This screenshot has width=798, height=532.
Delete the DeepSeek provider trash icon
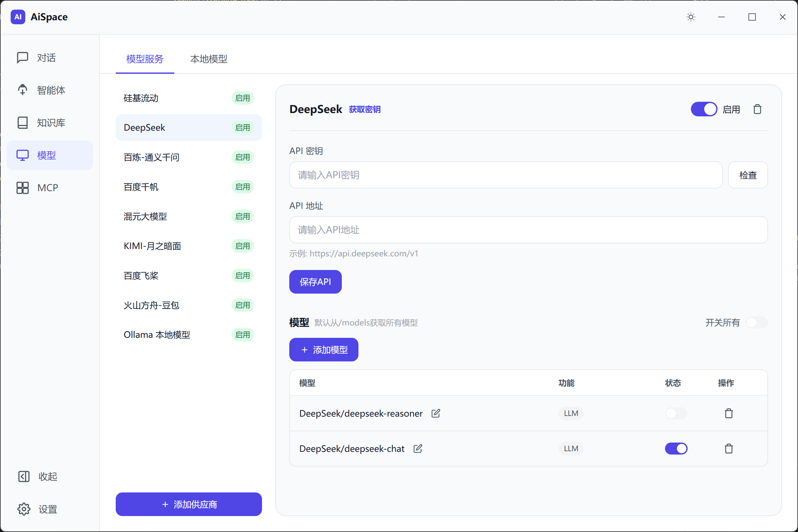(x=757, y=109)
